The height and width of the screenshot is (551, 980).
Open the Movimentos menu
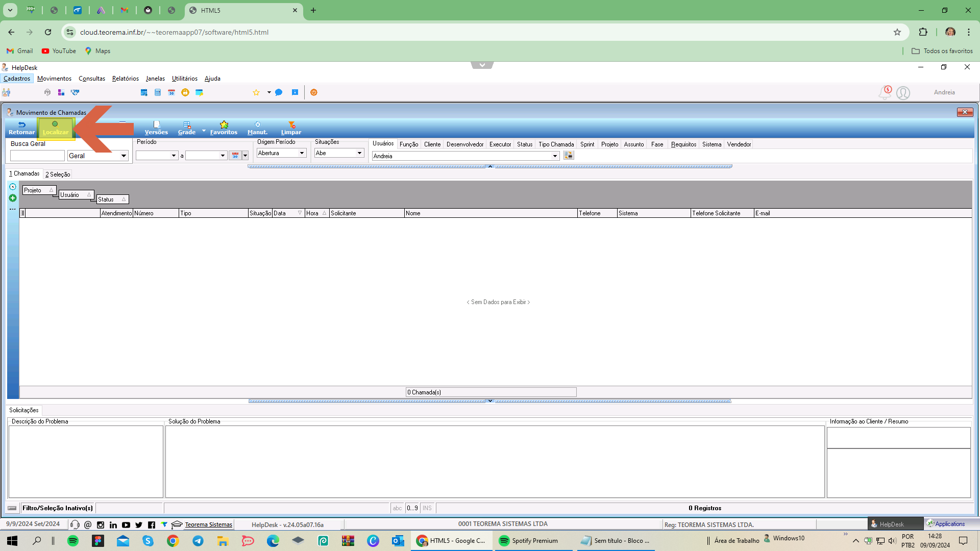pos(54,79)
